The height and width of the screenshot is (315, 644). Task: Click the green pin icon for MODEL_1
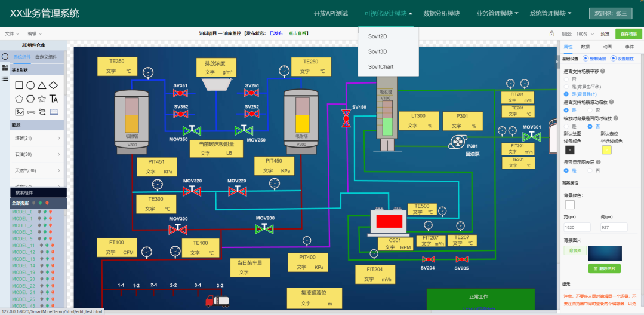(x=45, y=218)
